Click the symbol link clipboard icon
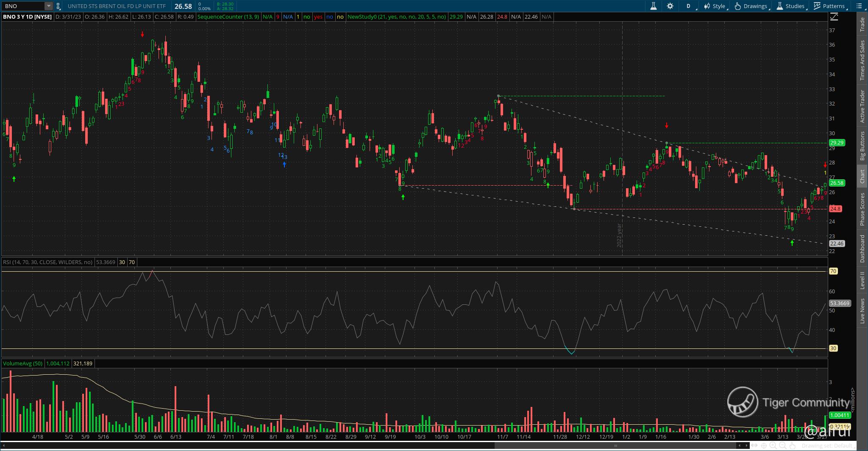The width and height of the screenshot is (868, 451). (x=58, y=6)
